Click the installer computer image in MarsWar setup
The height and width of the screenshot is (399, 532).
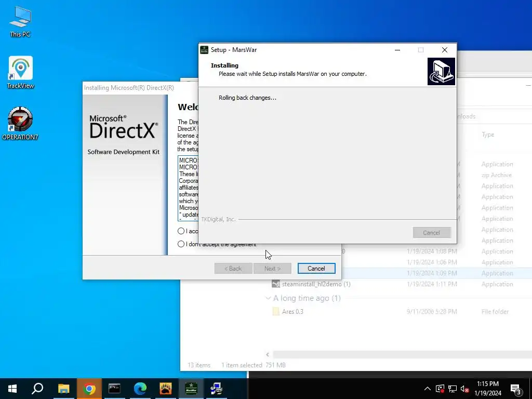[441, 71]
